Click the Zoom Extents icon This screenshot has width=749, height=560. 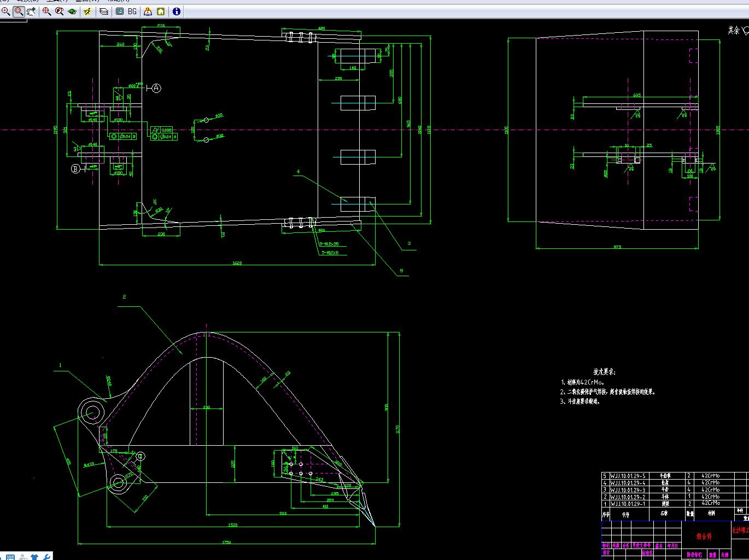pos(46,11)
